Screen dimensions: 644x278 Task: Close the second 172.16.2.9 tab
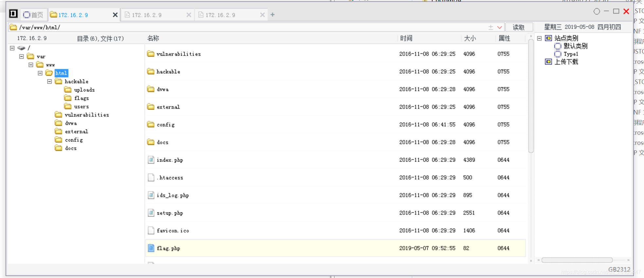click(x=189, y=15)
